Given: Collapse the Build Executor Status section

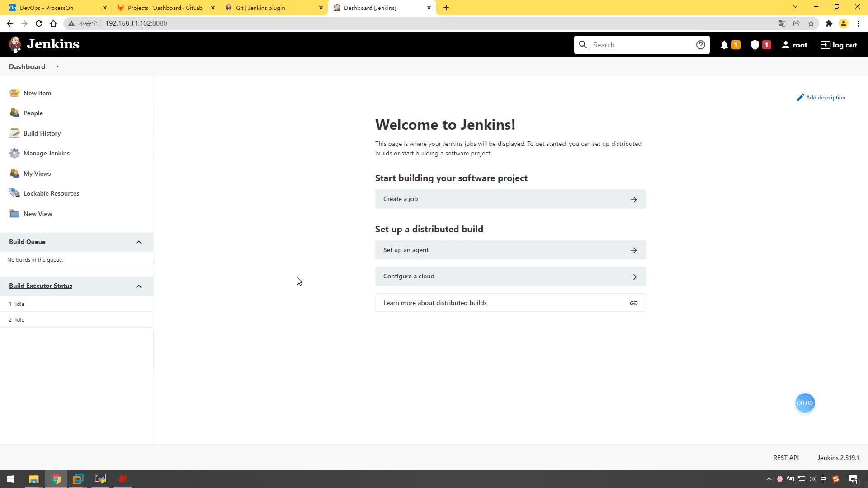Looking at the screenshot, I should tap(138, 286).
